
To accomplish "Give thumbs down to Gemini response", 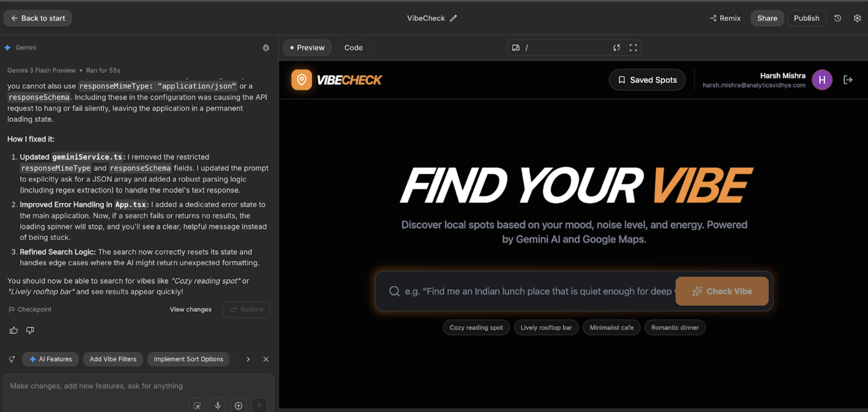I will (x=30, y=330).
